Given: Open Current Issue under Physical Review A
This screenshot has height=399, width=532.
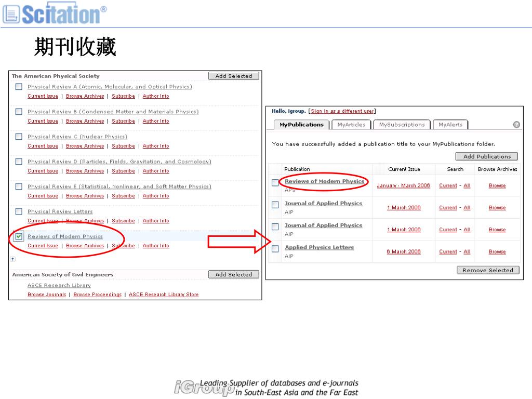Looking at the screenshot, I should click(x=43, y=96).
